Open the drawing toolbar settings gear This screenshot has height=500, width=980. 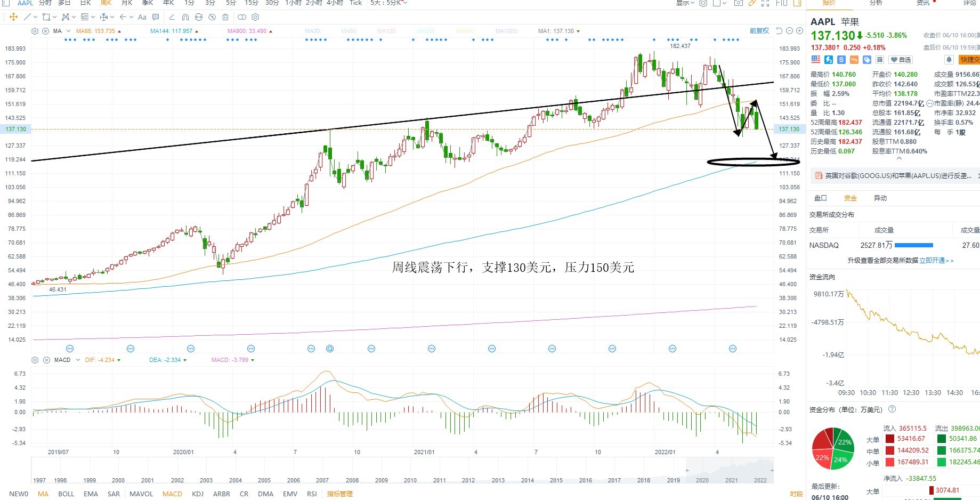tap(255, 17)
